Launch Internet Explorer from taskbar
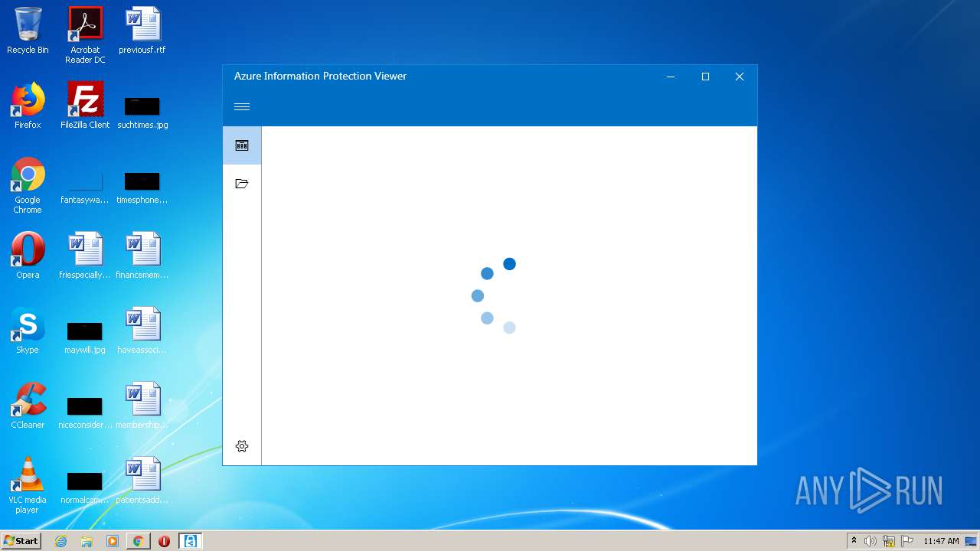The width and height of the screenshot is (980, 551). (x=61, y=541)
